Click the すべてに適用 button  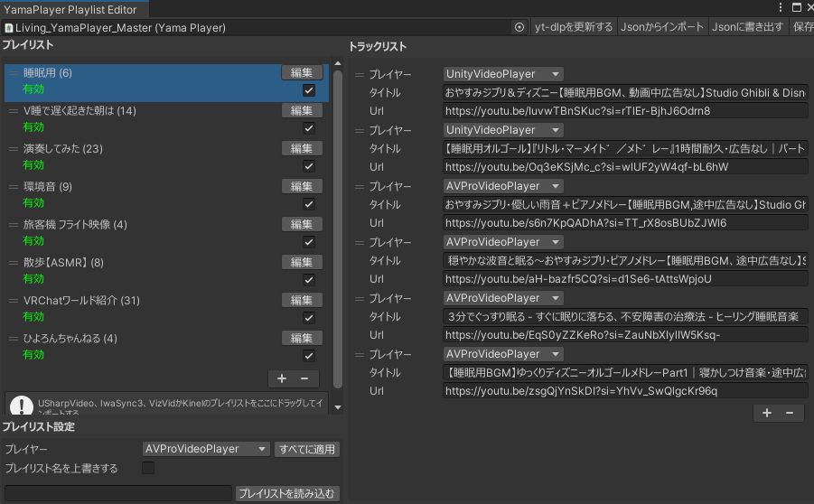point(307,449)
